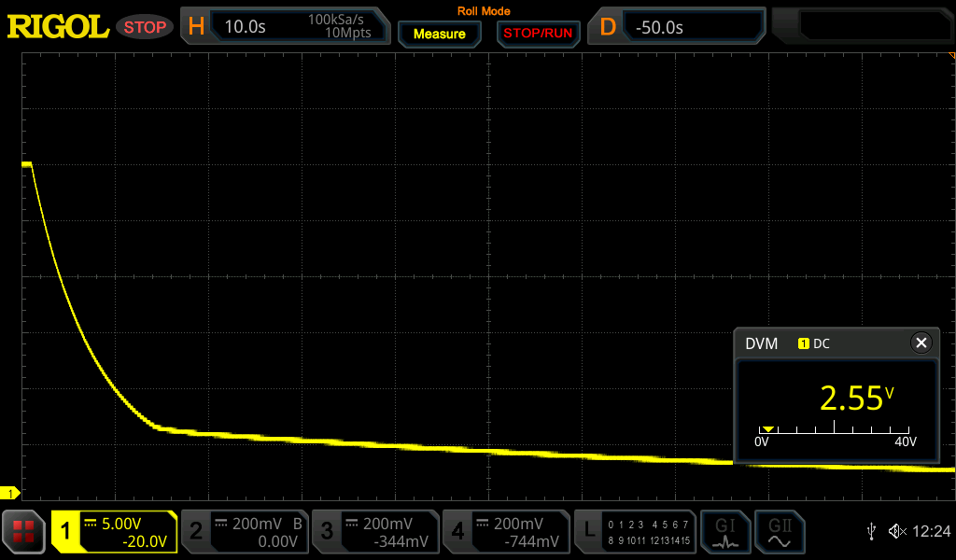Image resolution: width=956 pixels, height=560 pixels.
Task: Open the 10.0s horizontal timebase setting
Action: coord(247,27)
